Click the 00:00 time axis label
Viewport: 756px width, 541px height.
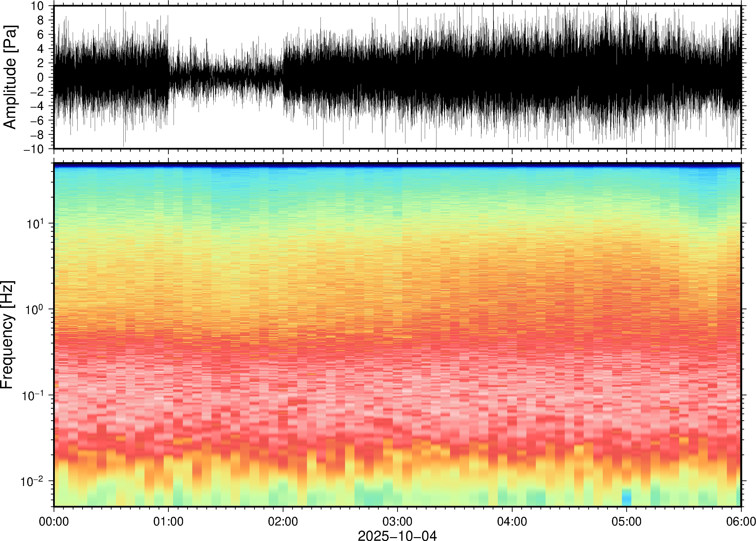(54, 521)
